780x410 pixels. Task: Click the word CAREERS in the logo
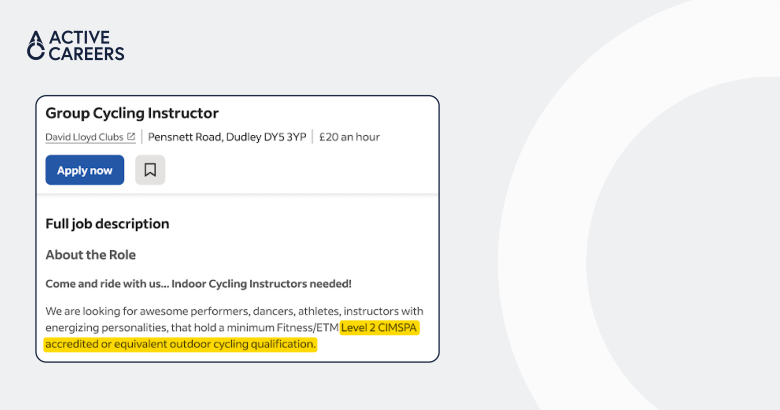pyautogui.click(x=87, y=54)
